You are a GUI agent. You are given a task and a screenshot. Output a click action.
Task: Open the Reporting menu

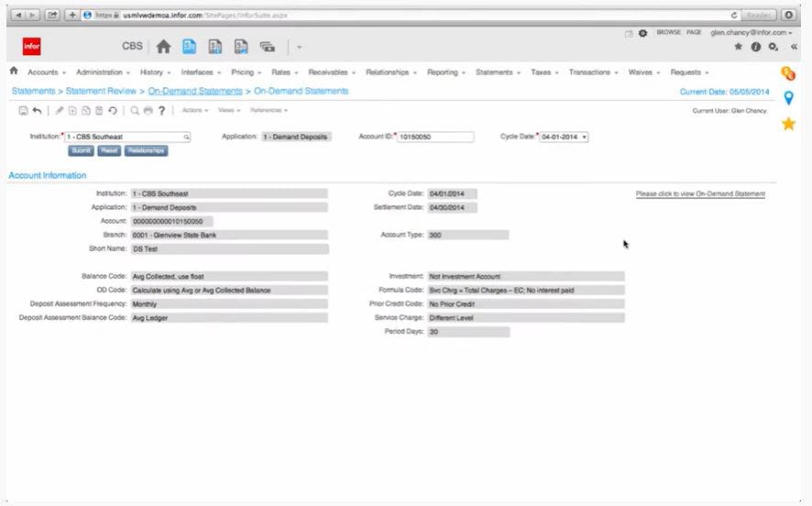pyautogui.click(x=446, y=72)
